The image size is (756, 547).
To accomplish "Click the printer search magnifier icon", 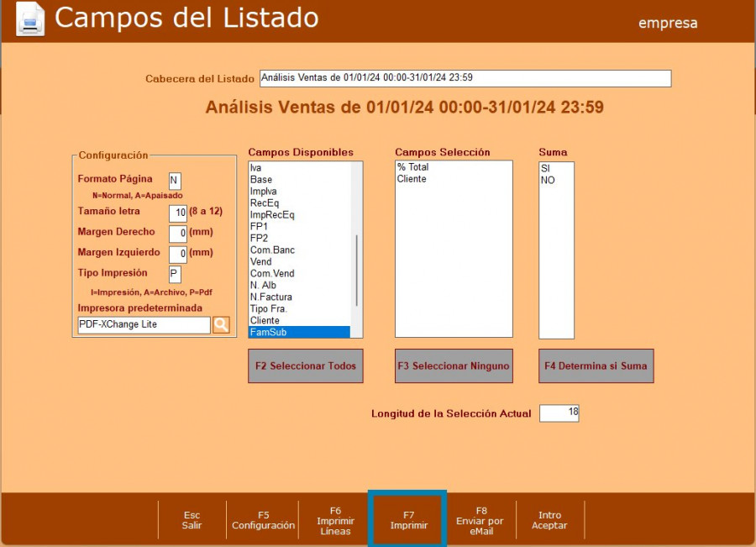I will pyautogui.click(x=221, y=325).
